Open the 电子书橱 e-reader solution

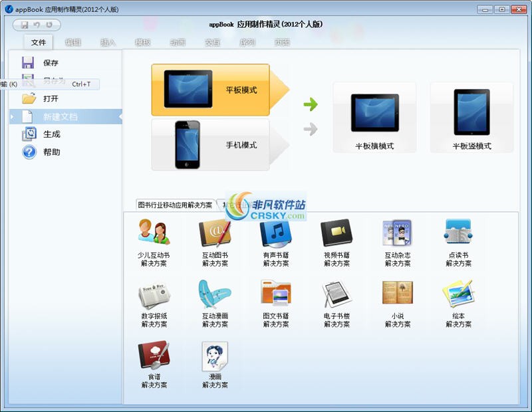click(x=336, y=304)
